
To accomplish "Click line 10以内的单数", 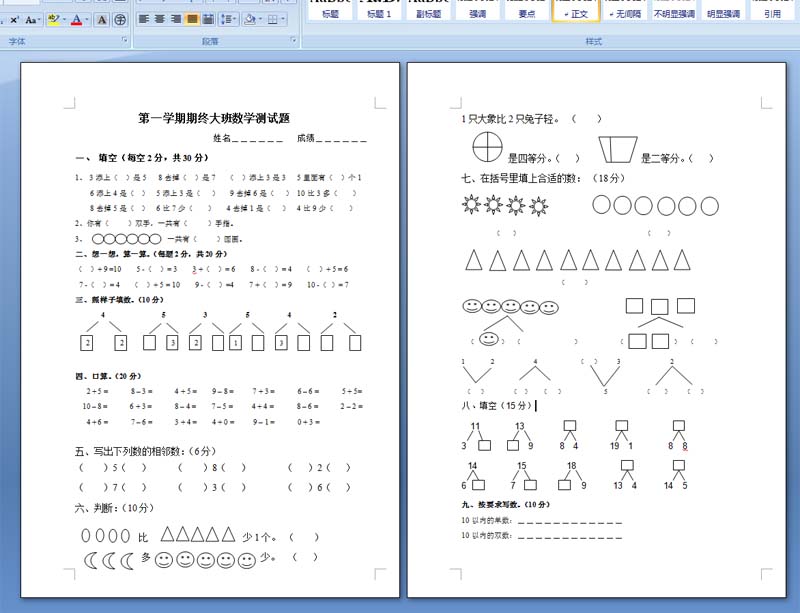I will point(541,521).
